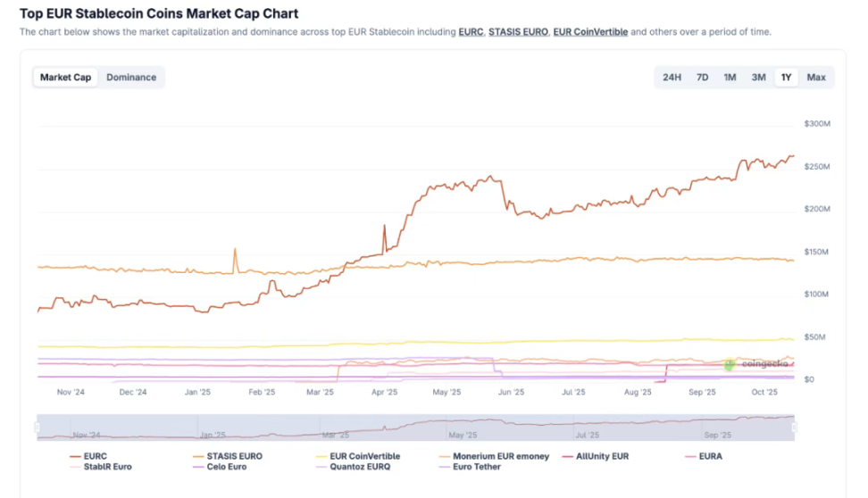Select the Market Cap tab
868x498 pixels.
65,78
